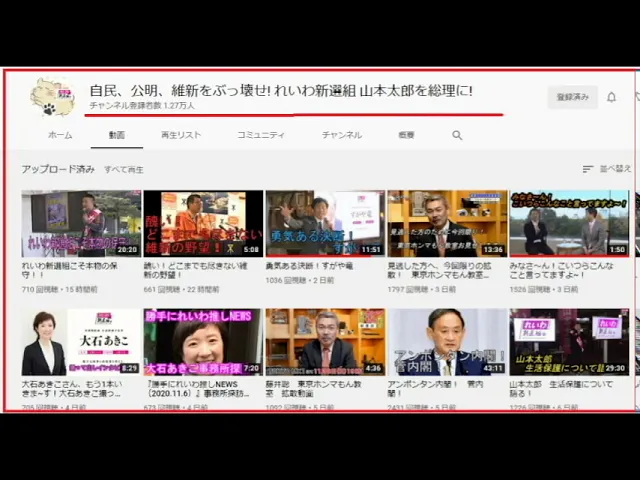Click the 661 回視聴・22 時間前 text
The height and width of the screenshot is (480, 640).
pos(181,289)
